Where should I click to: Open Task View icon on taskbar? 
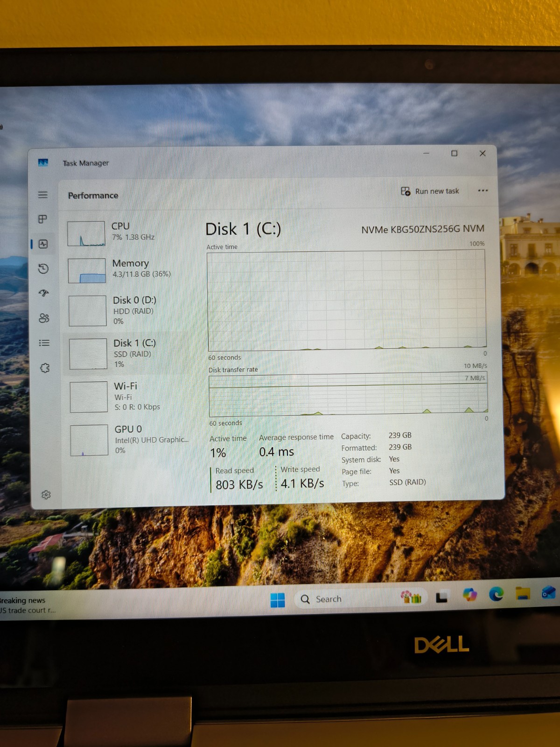[441, 597]
